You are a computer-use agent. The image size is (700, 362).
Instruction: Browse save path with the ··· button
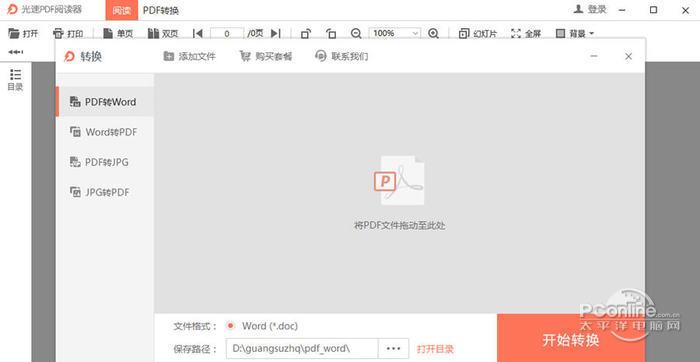coord(393,349)
